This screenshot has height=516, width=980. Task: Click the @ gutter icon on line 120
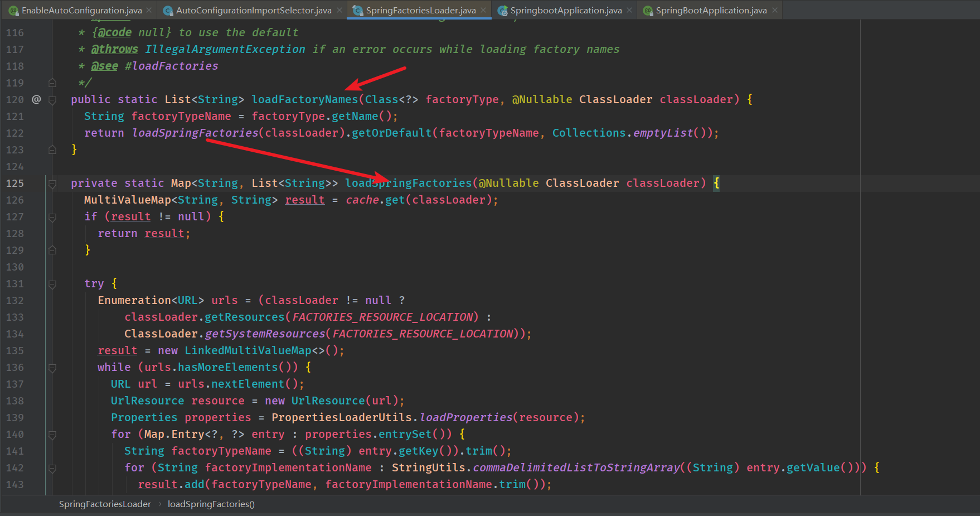[x=36, y=99]
